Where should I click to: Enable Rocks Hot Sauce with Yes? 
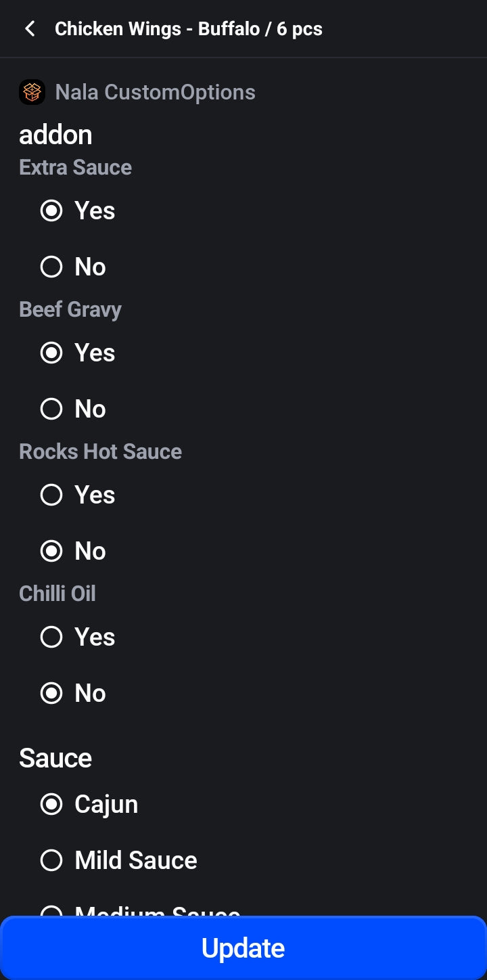[x=51, y=495]
